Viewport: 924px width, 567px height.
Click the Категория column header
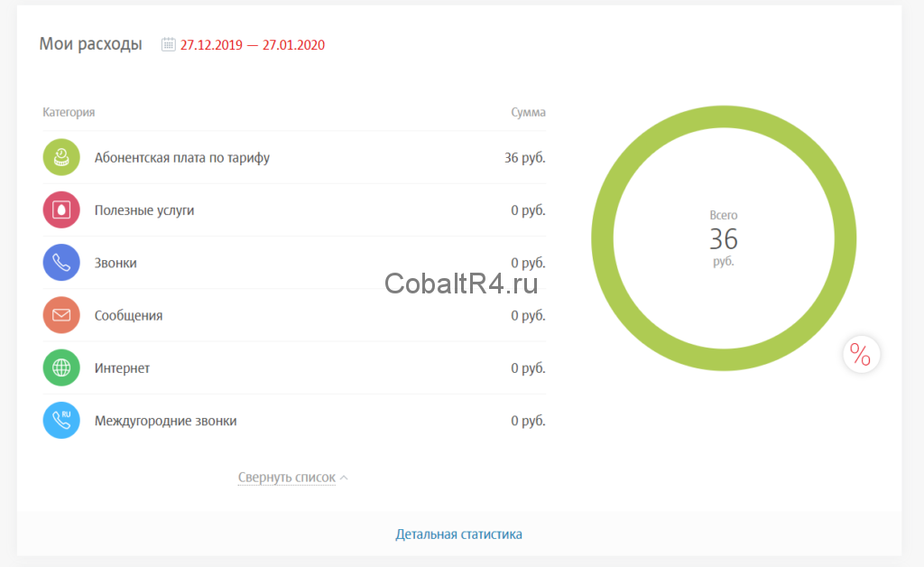click(x=69, y=113)
